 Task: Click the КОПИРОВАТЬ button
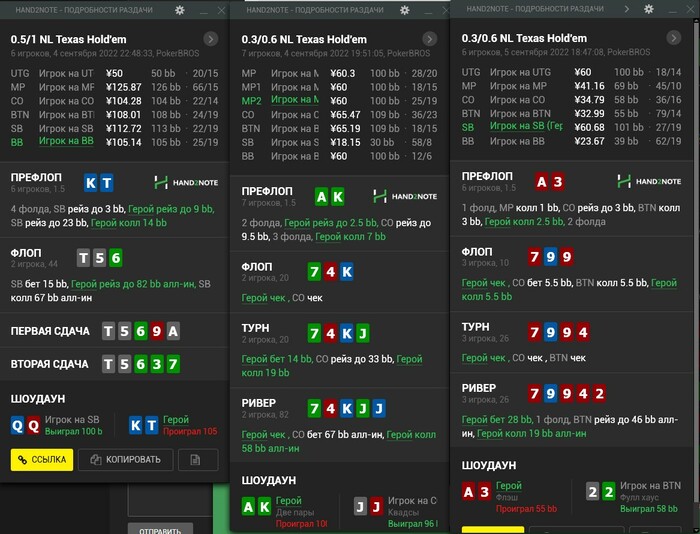[125, 459]
